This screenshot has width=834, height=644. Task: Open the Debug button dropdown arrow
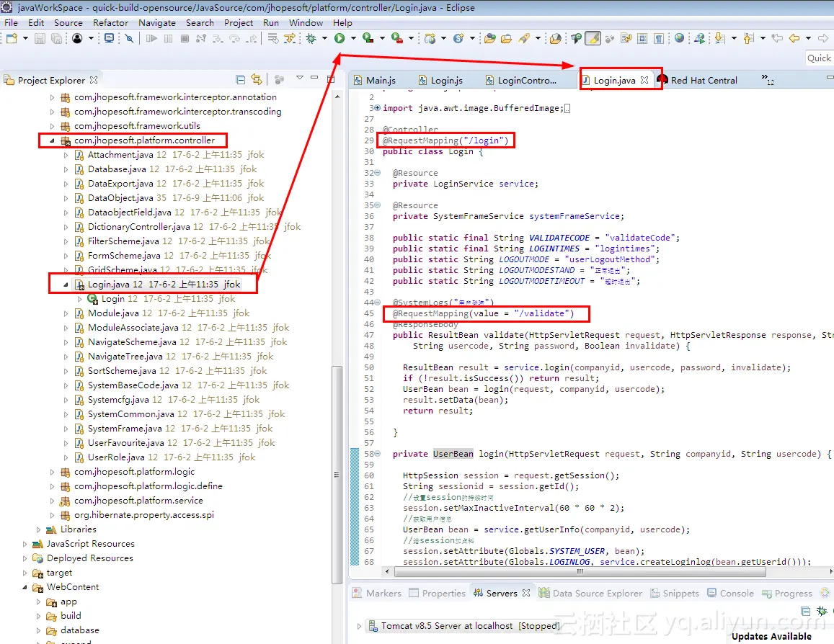tap(324, 38)
